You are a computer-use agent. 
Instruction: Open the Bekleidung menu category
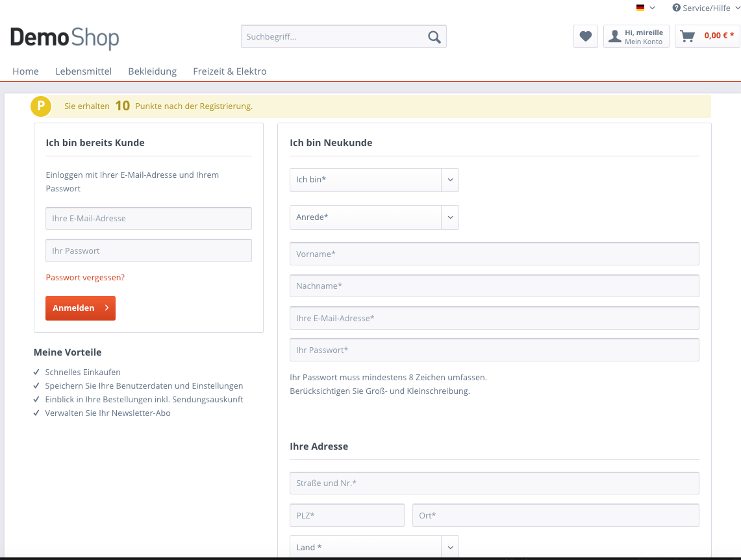point(152,71)
